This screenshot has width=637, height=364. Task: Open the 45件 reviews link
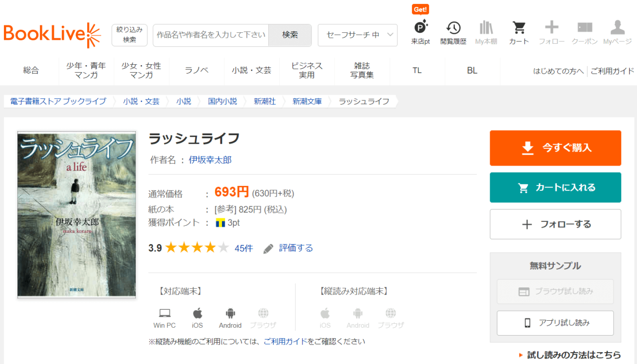tap(244, 248)
